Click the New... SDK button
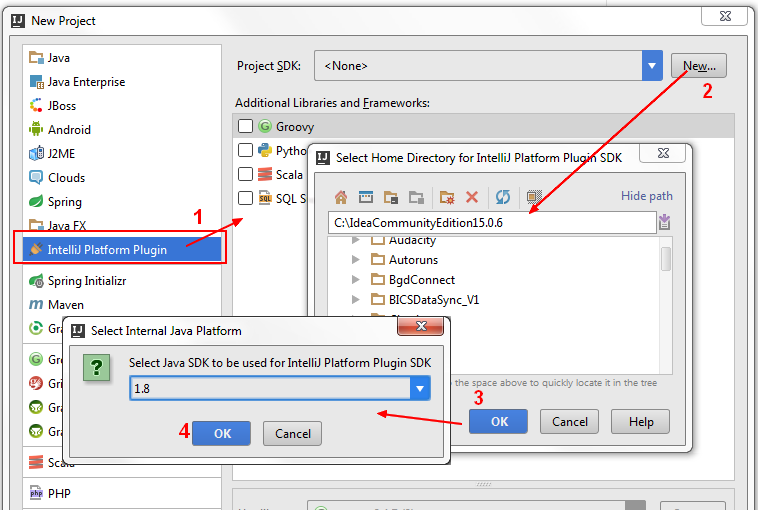Screen dimensions: 758x510 click(x=699, y=66)
